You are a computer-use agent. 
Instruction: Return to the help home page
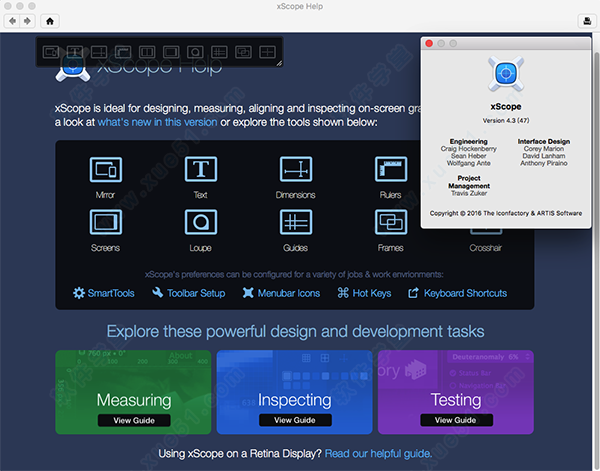tap(50, 21)
